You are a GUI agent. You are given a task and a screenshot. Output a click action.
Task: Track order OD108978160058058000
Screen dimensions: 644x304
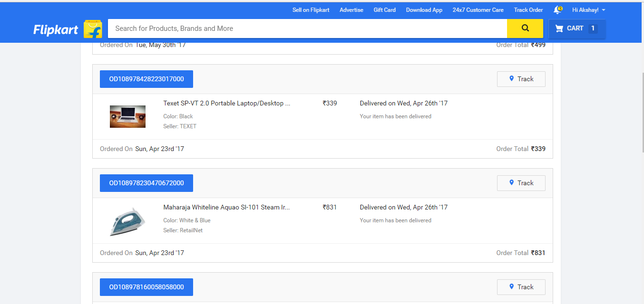[521, 287]
